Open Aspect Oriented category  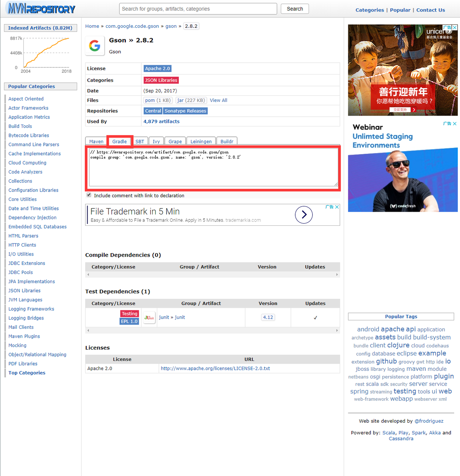tap(26, 99)
